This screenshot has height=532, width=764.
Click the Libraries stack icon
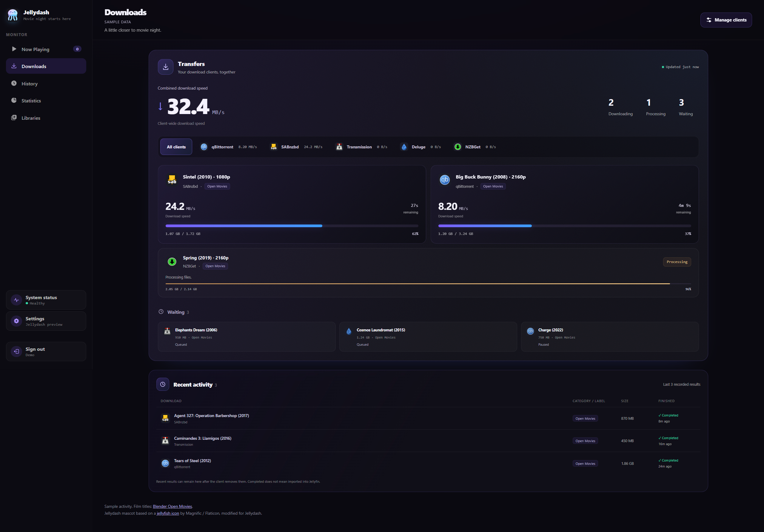pos(14,118)
